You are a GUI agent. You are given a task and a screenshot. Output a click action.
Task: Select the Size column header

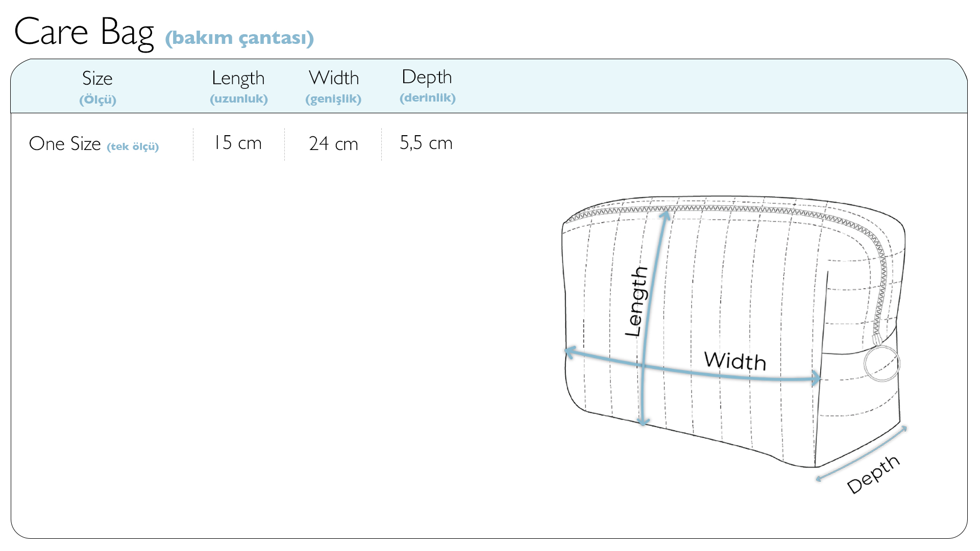pyautogui.click(x=97, y=78)
